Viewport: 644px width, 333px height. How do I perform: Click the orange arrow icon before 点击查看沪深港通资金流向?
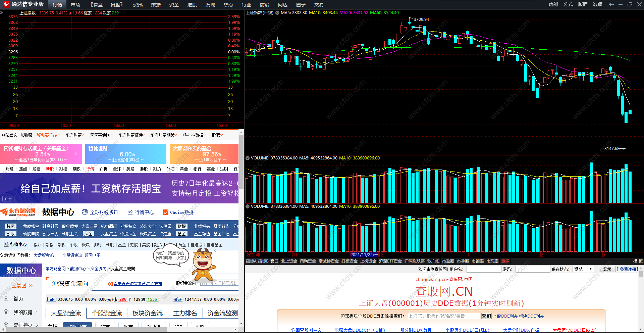click(x=110, y=284)
